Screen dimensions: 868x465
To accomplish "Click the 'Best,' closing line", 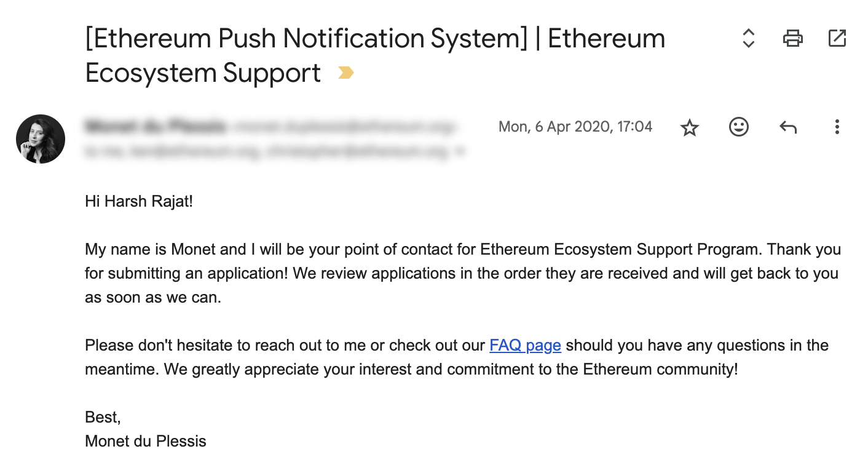I will 103,417.
